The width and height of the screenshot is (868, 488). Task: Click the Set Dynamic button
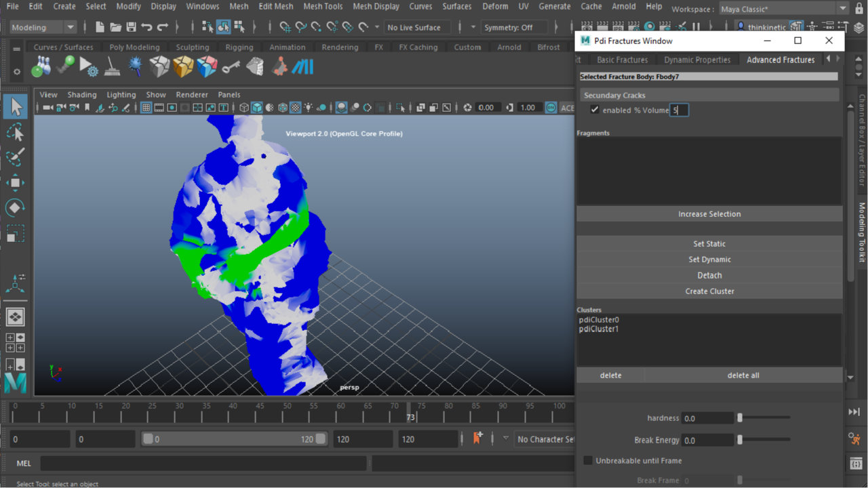[709, 260]
